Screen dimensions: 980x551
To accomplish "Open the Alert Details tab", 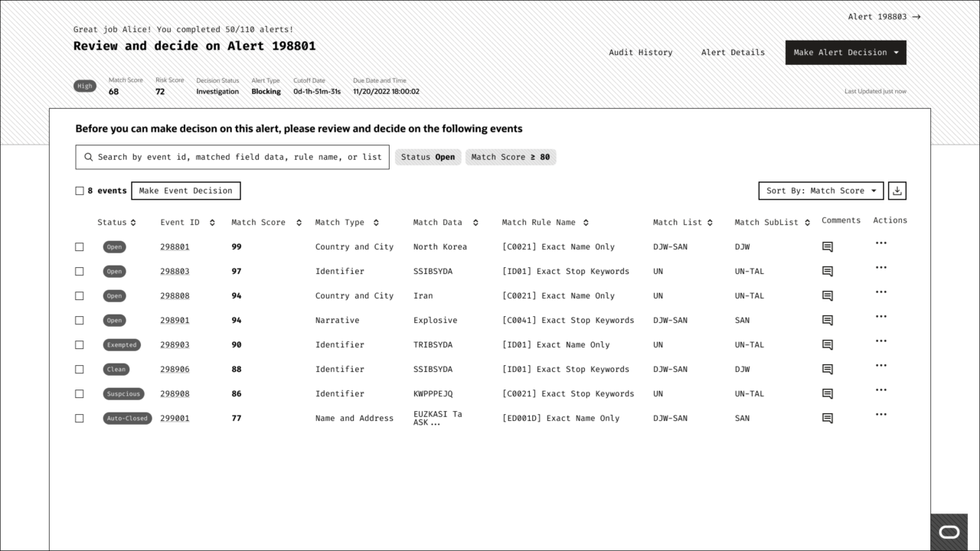I will pos(733,53).
